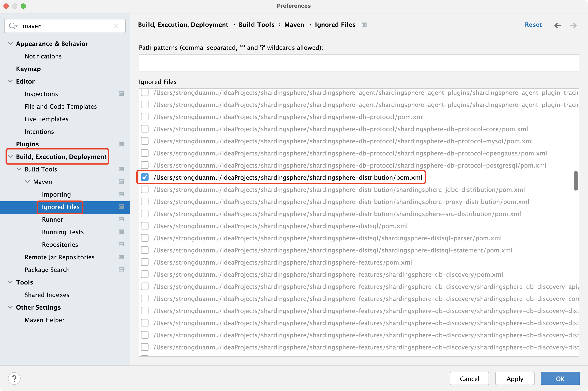
Task: Click the Path patterns input field
Action: tap(359, 63)
